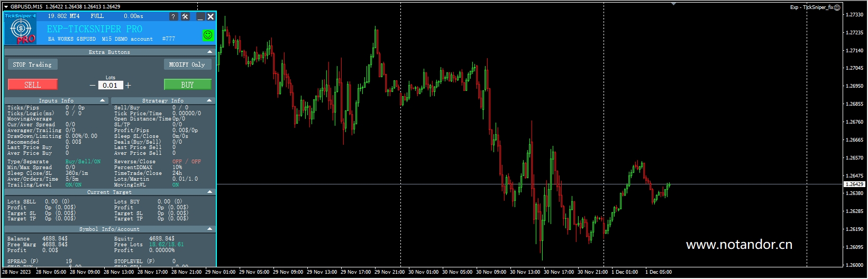Minimize the TickSniper panel
The height and width of the screenshot is (279, 868).
[x=200, y=17]
